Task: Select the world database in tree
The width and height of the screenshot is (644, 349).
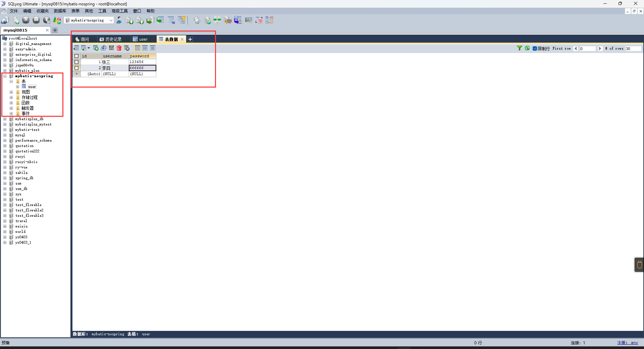Action: tap(20, 232)
